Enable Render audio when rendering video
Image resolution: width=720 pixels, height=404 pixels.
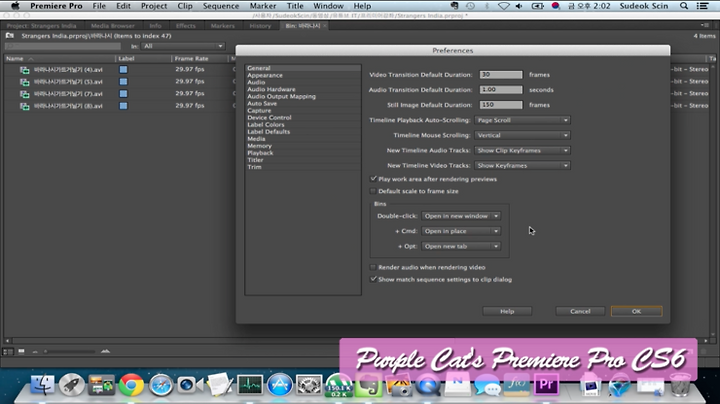tap(373, 267)
